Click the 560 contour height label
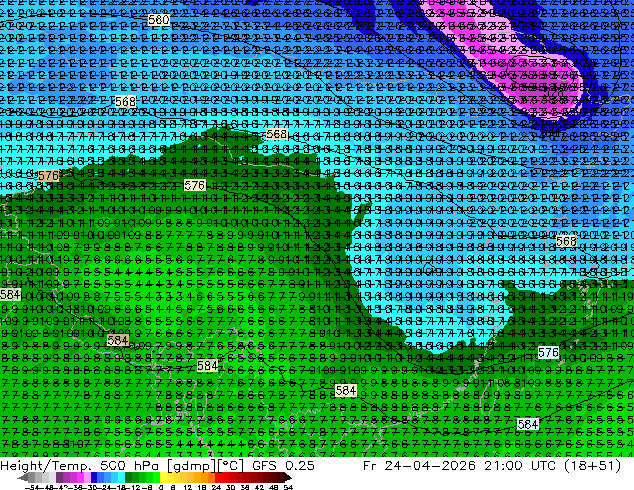Viewport: 634px width, 490px height. click(158, 19)
